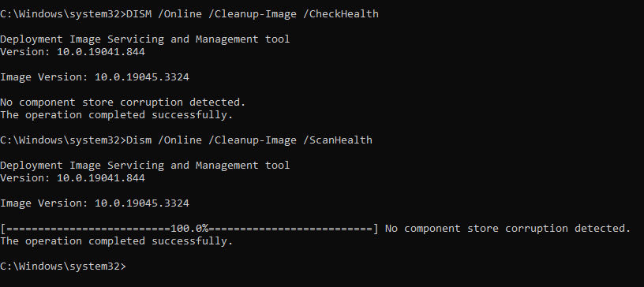Click /Cleanup-Image in the second command
Screen dimensions: 644x287
point(253,140)
